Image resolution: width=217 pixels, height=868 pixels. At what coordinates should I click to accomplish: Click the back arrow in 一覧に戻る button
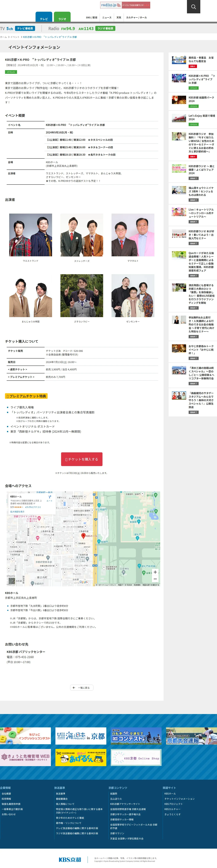[74, 688]
